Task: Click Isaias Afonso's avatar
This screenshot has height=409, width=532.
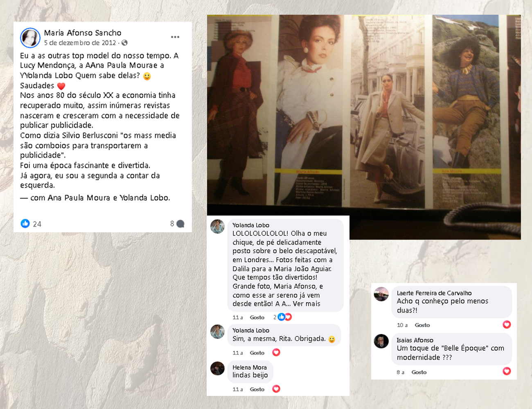Action: point(381,341)
